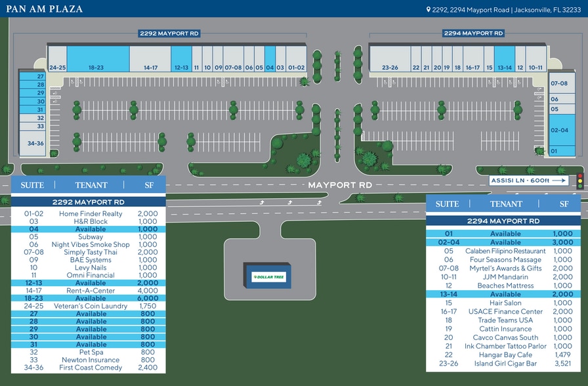Click the First Coast Comedy table entry
Screen dimensions: 588x386
(x=89, y=368)
